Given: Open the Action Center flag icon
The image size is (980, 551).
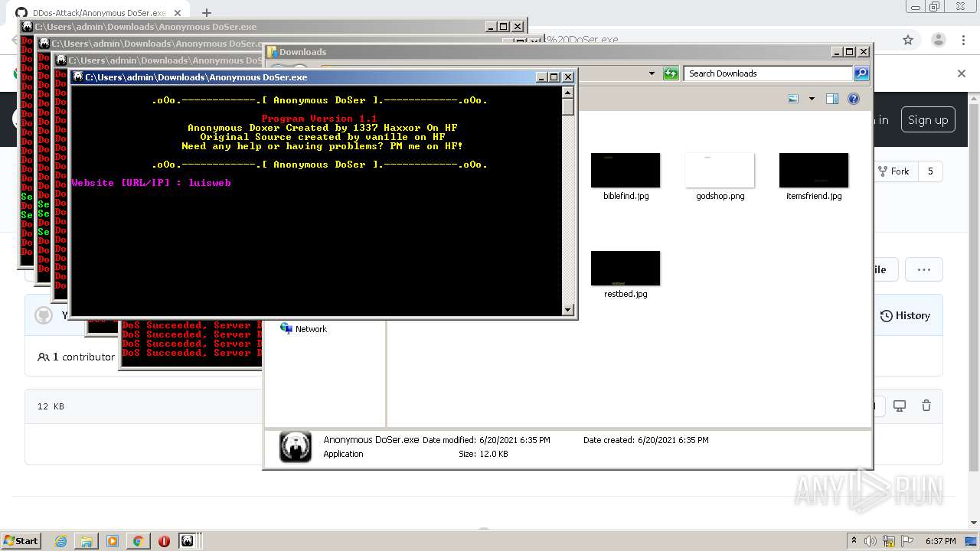Looking at the screenshot, I should pos(906,541).
